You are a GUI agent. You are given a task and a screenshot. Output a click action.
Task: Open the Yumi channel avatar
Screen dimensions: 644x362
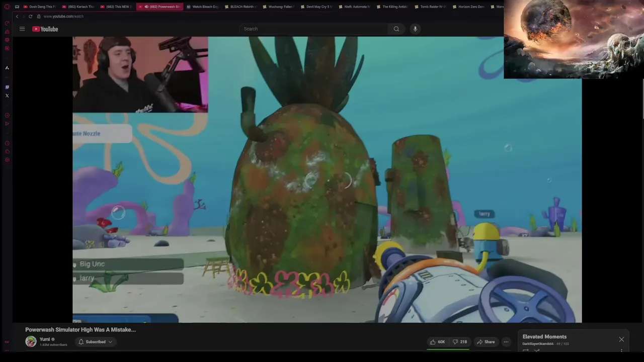pyautogui.click(x=31, y=341)
